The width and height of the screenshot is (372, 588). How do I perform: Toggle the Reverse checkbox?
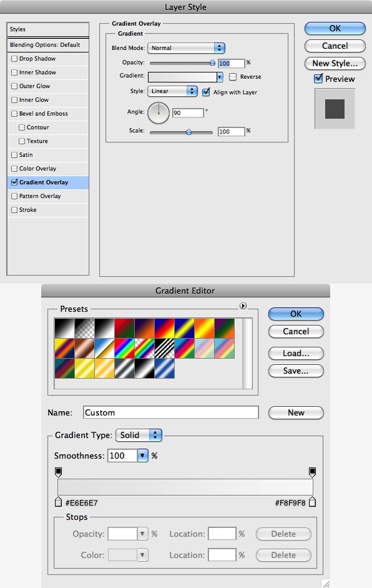(x=233, y=77)
